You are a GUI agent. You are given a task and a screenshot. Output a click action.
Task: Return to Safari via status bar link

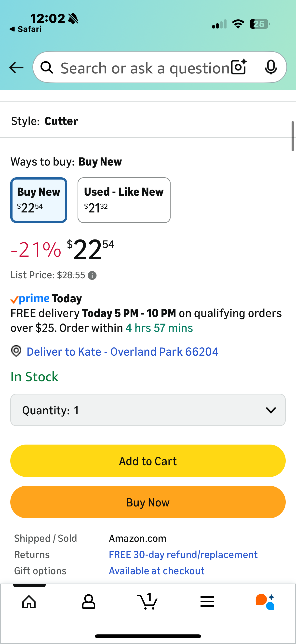click(x=26, y=29)
